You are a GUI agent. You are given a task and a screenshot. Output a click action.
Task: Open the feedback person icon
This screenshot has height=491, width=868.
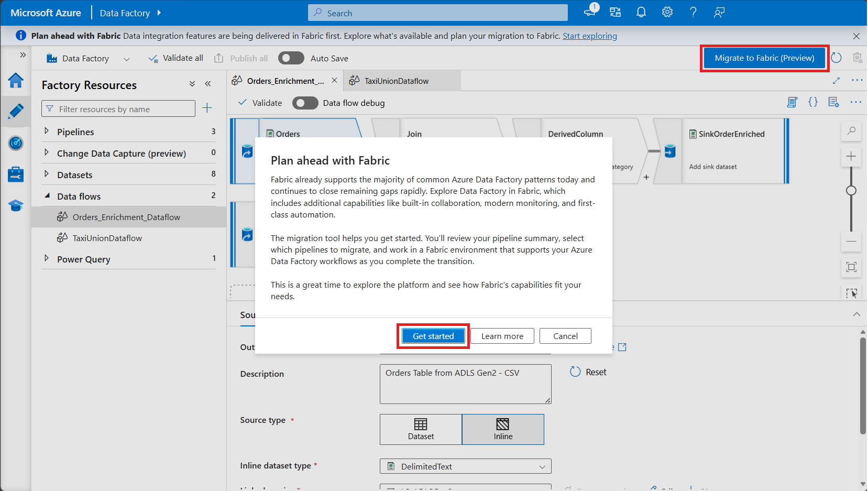[719, 13]
